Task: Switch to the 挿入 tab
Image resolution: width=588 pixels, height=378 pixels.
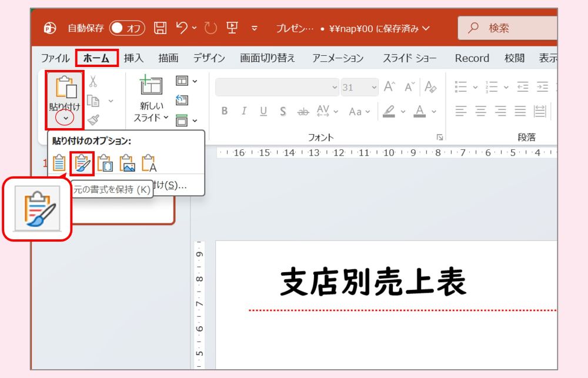Action: (133, 58)
